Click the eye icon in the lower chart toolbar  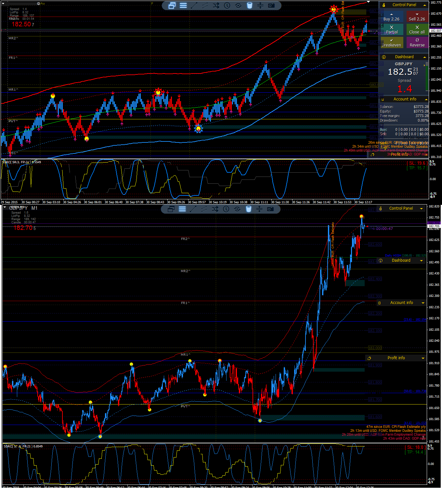click(237, 209)
